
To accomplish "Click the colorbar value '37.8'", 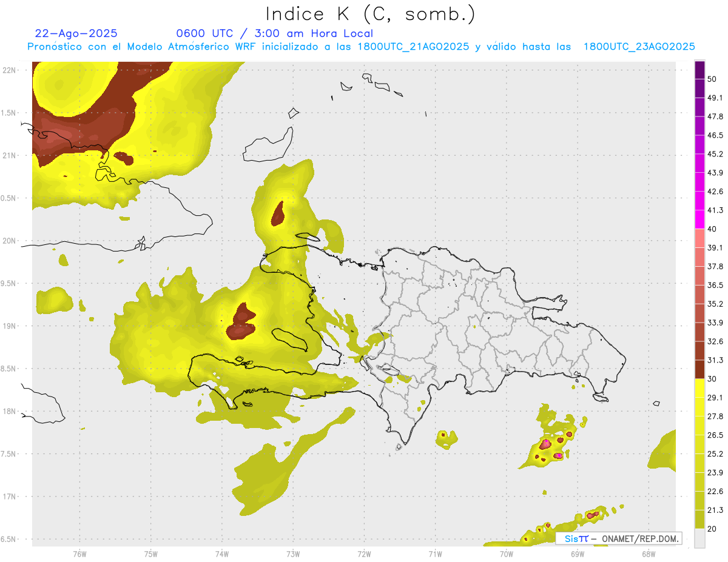I will (x=715, y=266).
